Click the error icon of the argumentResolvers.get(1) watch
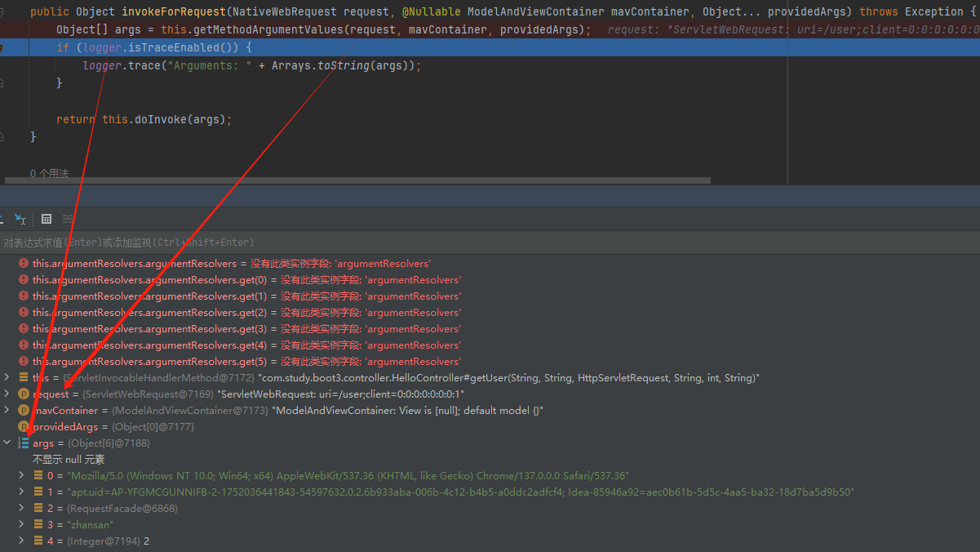The height and width of the screenshot is (552, 980). (24, 296)
